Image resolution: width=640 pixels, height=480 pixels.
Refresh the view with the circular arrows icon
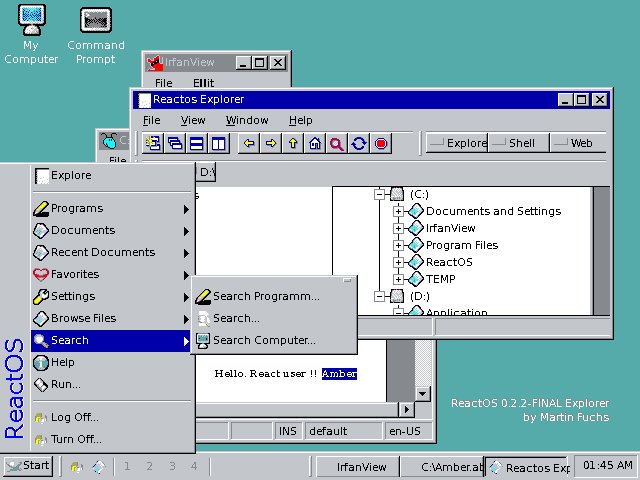pyautogui.click(x=359, y=143)
